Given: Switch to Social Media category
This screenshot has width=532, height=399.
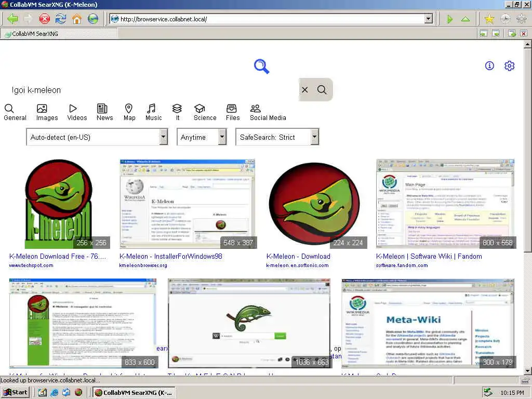Looking at the screenshot, I should click(268, 113).
